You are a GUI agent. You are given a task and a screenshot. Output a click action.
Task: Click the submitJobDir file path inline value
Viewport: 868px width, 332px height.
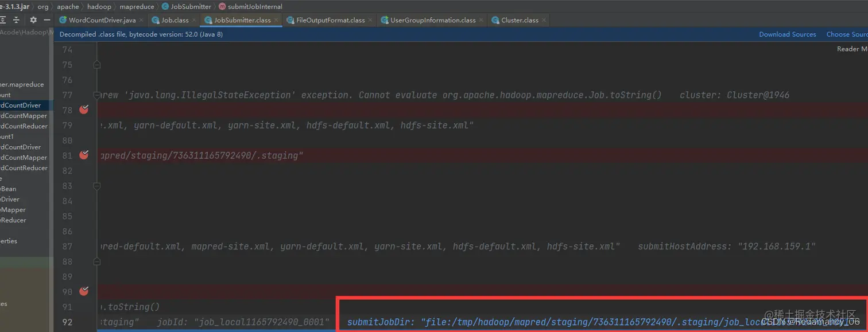point(603,322)
